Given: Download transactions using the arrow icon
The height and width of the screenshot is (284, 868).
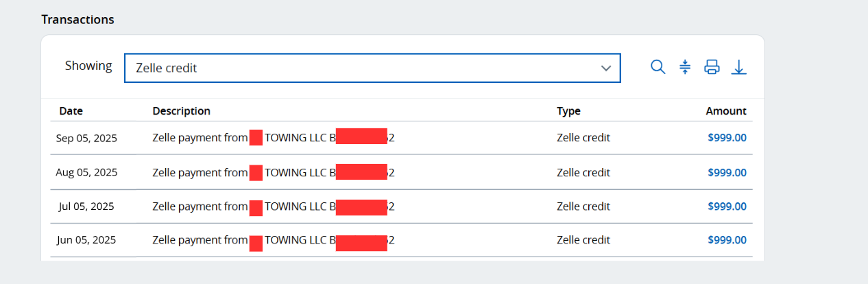Looking at the screenshot, I should (x=738, y=67).
